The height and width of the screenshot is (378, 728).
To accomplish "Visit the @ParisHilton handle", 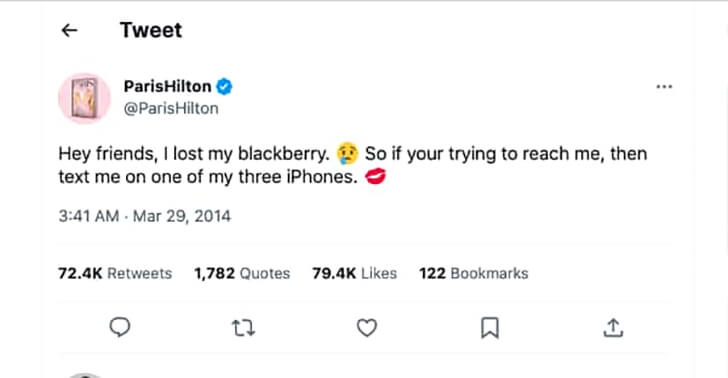I will coord(171,109).
